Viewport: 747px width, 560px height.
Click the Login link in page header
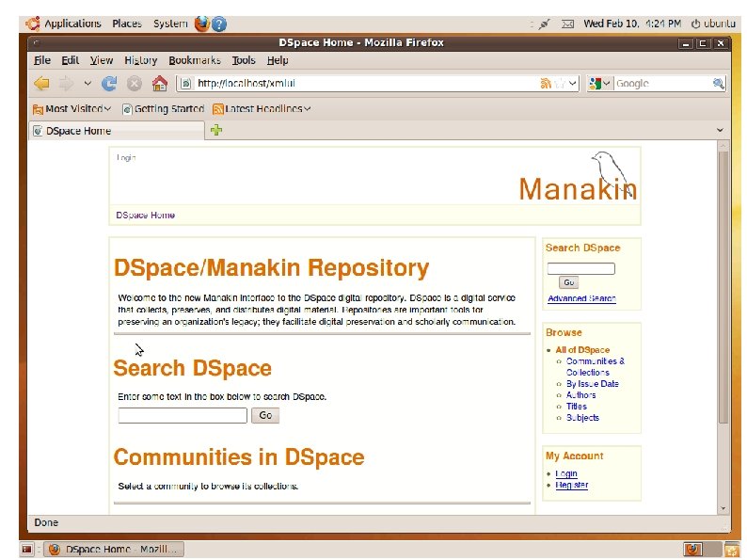pos(126,158)
